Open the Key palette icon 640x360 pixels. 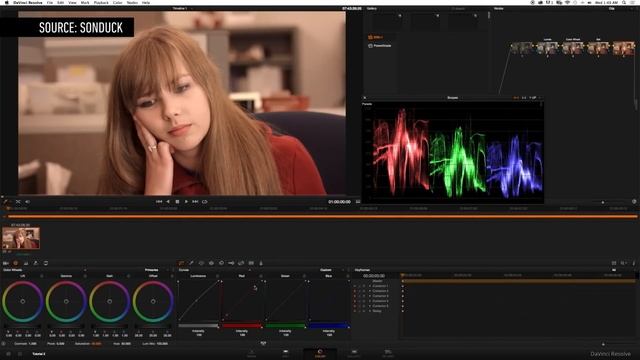(231, 263)
